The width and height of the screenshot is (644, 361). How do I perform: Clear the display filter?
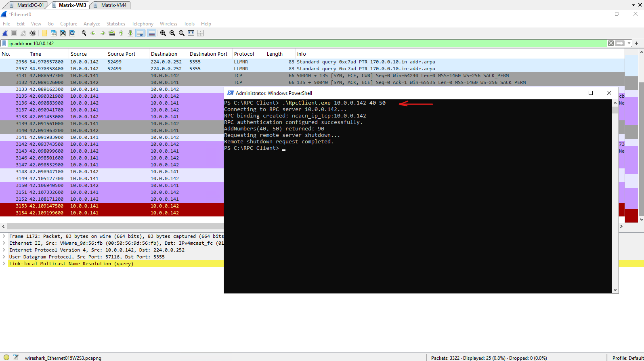[611, 43]
